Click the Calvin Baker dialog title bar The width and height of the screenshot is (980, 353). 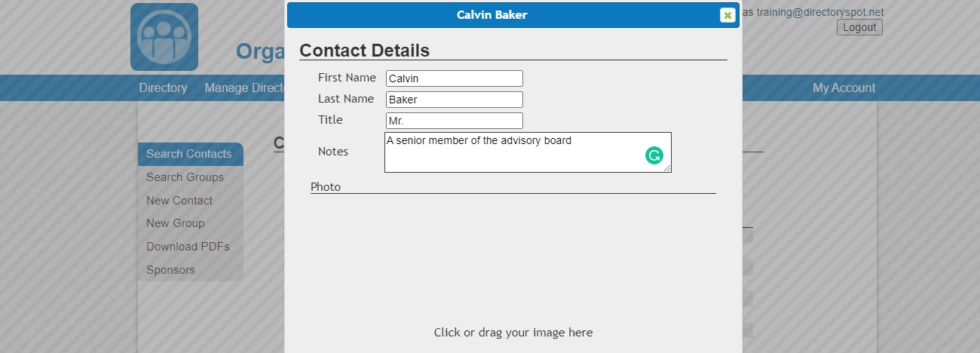pyautogui.click(x=492, y=15)
